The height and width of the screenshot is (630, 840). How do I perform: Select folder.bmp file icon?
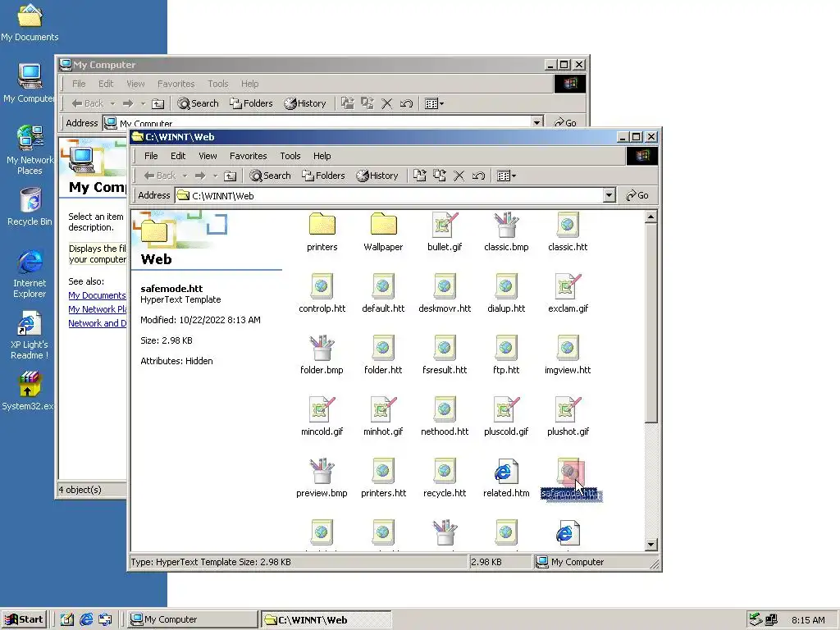tap(322, 347)
